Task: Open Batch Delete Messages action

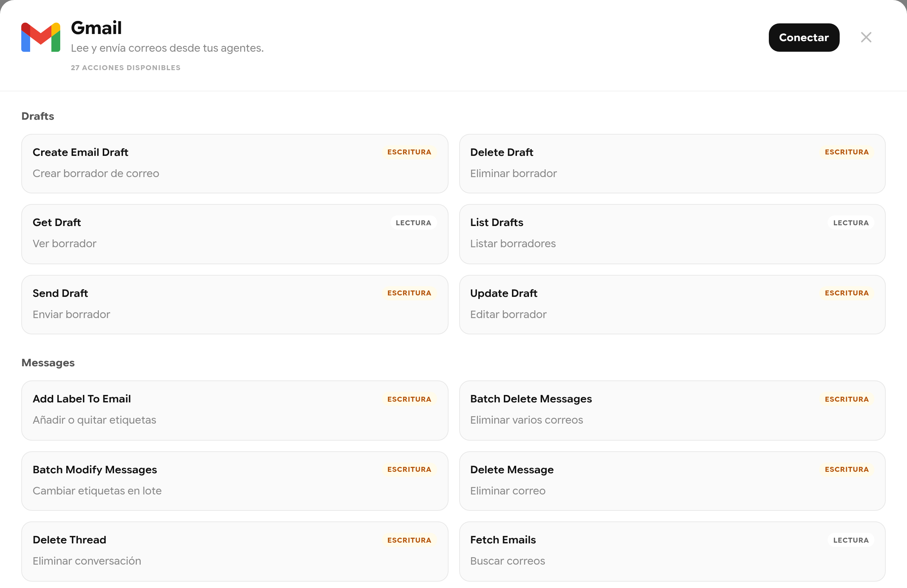Action: pos(672,411)
